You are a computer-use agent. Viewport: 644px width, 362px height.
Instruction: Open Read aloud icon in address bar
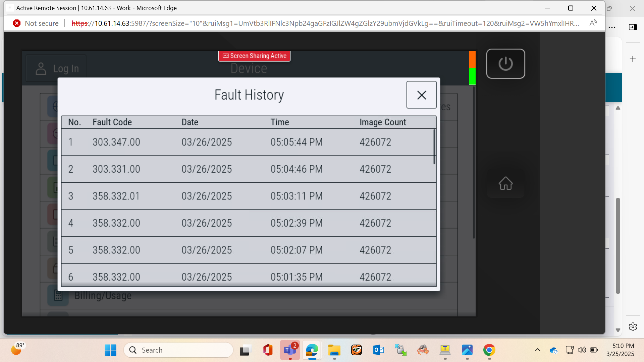click(593, 23)
